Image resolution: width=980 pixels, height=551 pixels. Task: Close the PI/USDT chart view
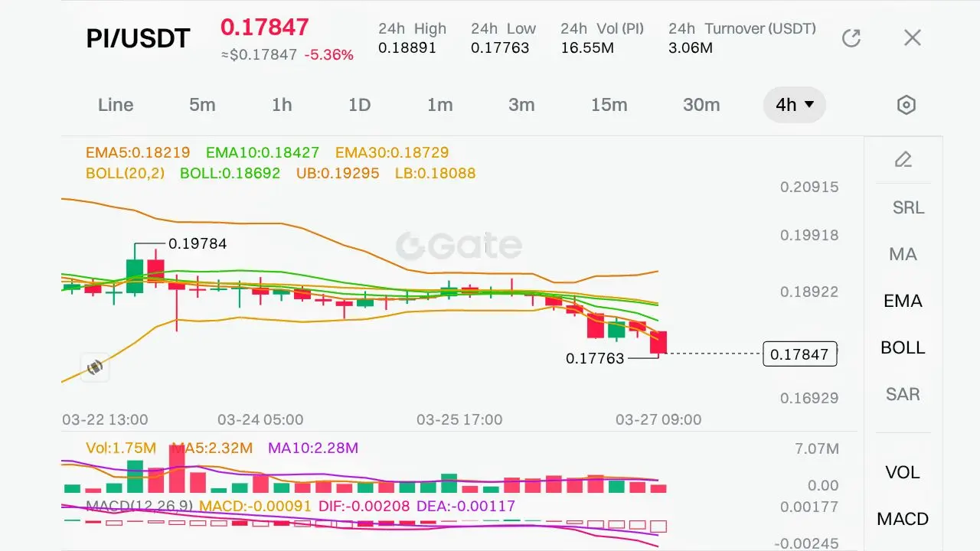click(912, 38)
